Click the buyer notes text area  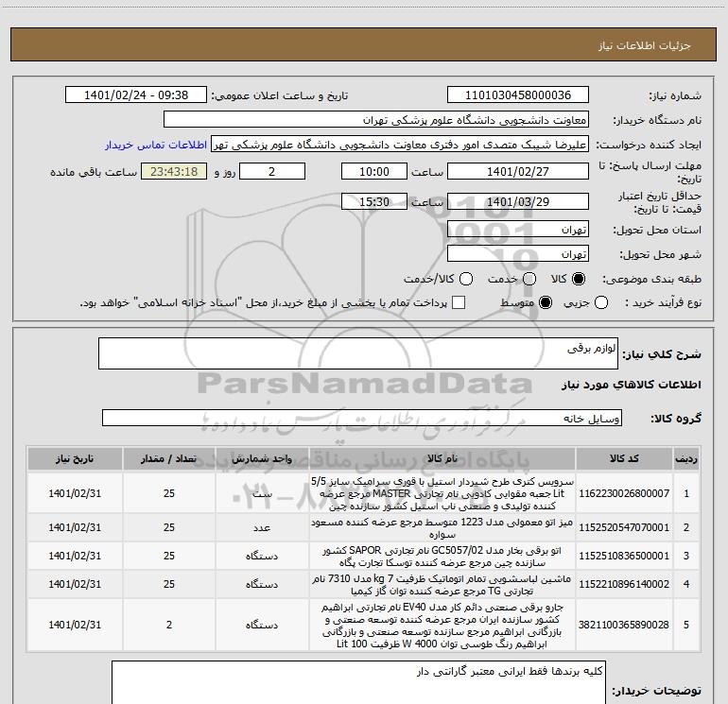click(x=358, y=682)
